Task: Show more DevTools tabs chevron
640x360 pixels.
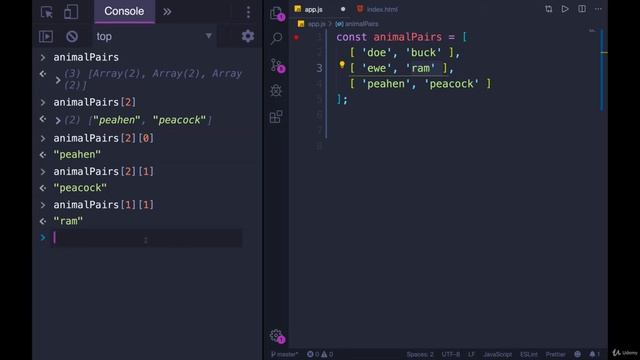Action: pyautogui.click(x=167, y=12)
